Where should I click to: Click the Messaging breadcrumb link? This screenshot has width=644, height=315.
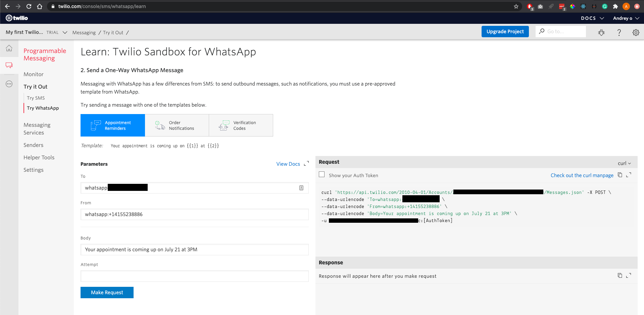(x=84, y=33)
